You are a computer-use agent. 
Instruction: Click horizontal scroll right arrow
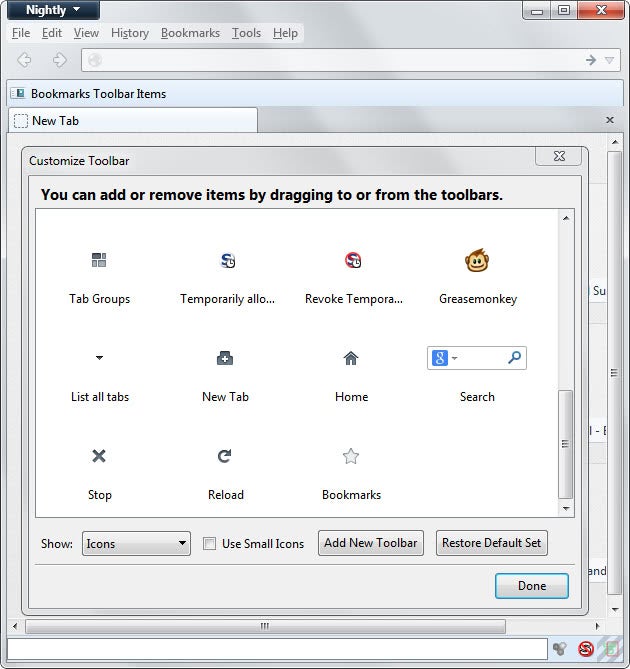[597, 626]
